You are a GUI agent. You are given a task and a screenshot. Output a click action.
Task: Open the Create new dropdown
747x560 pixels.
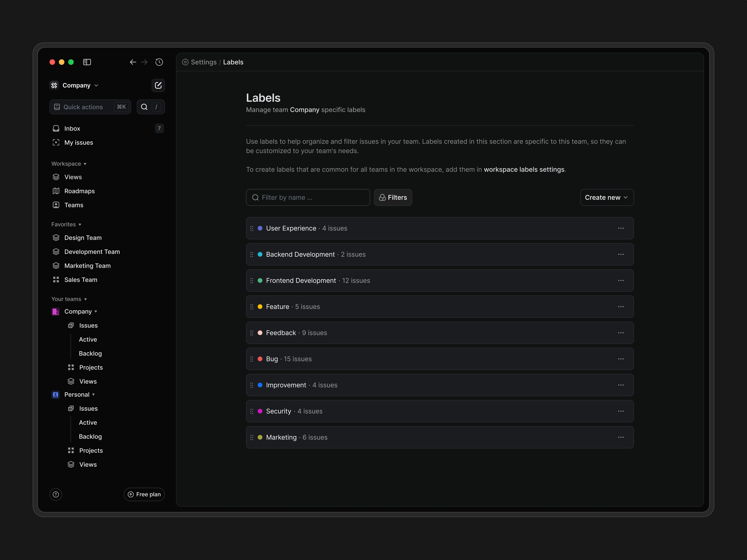click(606, 197)
